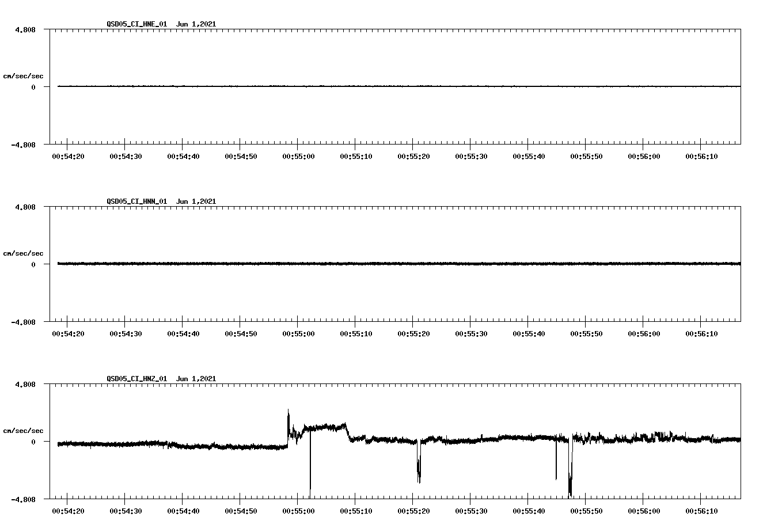Click the cm/sec/sec unit label of HNZ plot
Viewport: 782px width, 532px height.
click(x=24, y=431)
